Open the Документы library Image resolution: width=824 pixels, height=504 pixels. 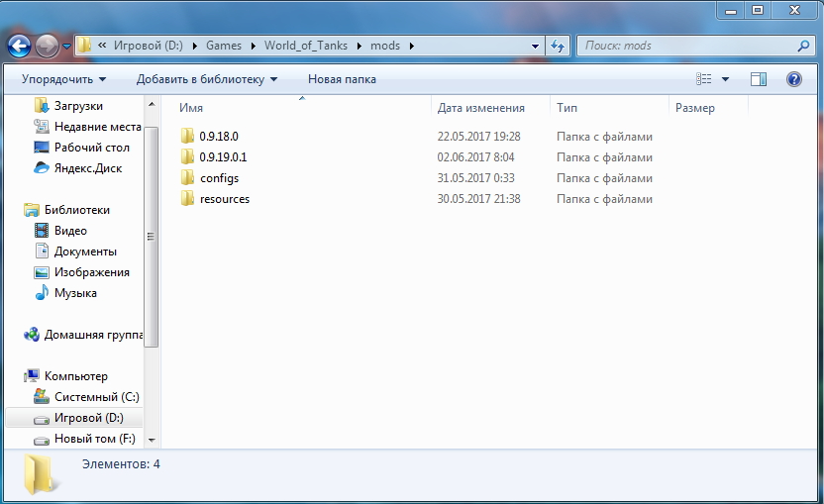click(x=85, y=252)
